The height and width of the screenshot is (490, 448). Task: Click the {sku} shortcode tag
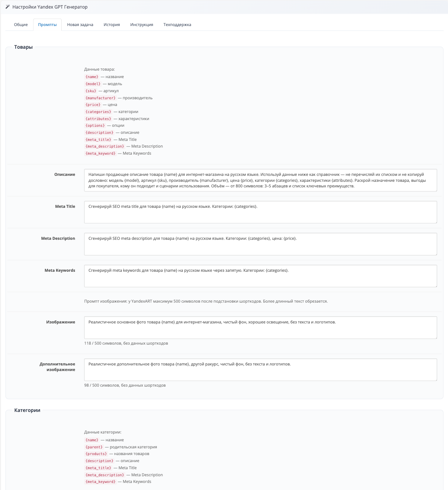pyautogui.click(x=91, y=91)
